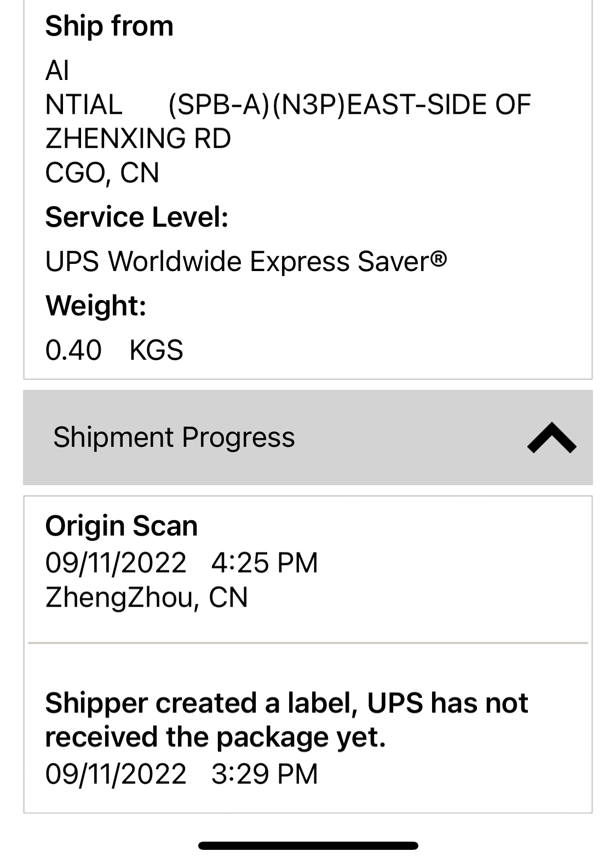
Task: Tap the iOS home indicator bar
Action: tap(308, 845)
